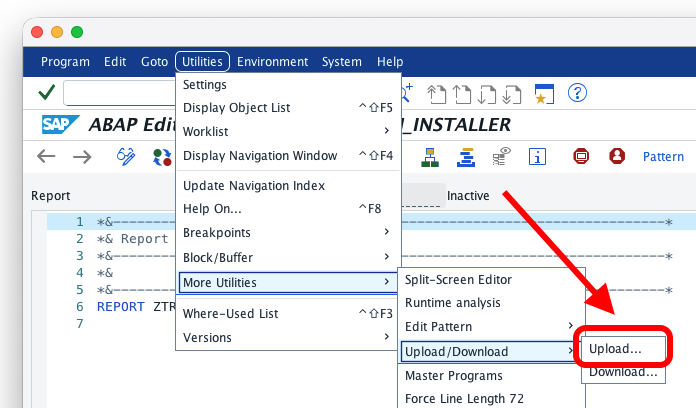Open the Environment menu
This screenshot has height=408, width=696.
click(x=273, y=61)
